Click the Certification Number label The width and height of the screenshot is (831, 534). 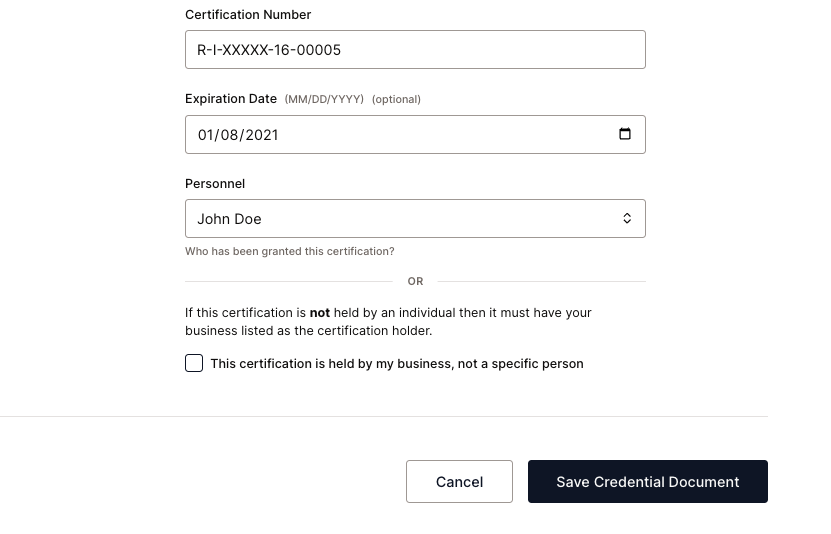[248, 15]
